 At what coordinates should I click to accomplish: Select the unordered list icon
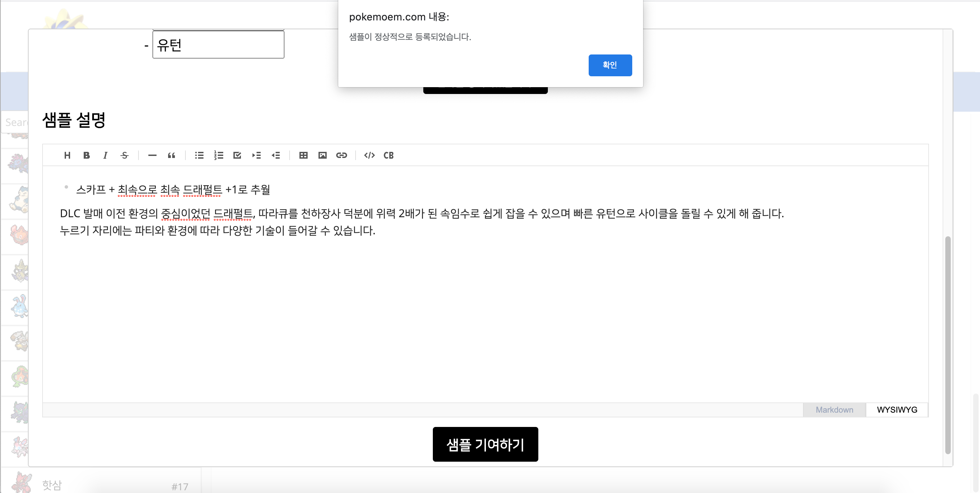[199, 155]
